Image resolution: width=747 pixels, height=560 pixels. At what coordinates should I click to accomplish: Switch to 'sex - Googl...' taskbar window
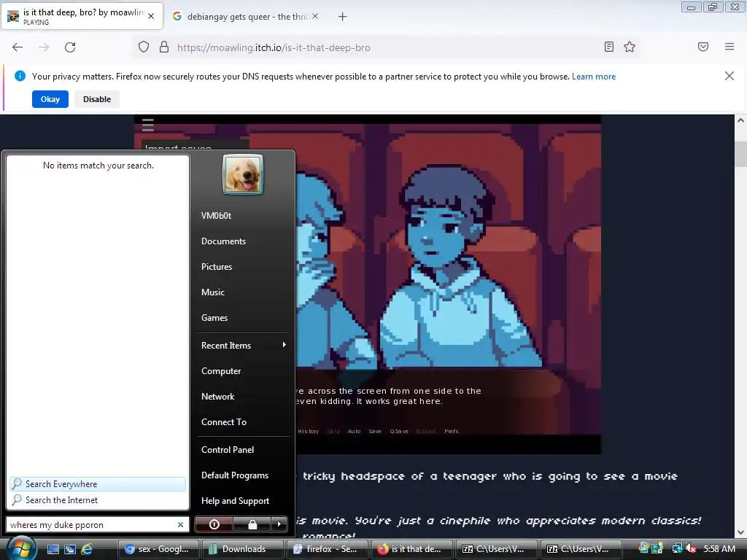(158, 549)
